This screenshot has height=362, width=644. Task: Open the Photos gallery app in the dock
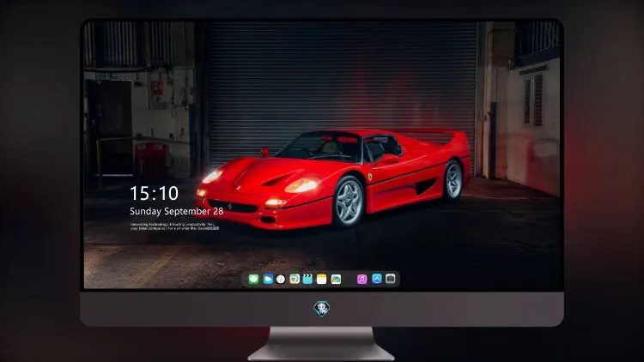coord(336,279)
